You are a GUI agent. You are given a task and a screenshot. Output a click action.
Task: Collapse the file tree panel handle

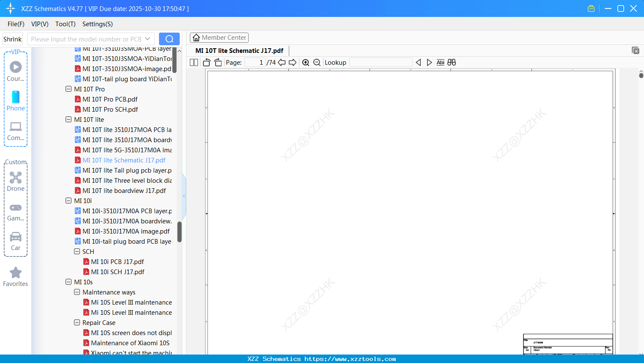point(184,195)
